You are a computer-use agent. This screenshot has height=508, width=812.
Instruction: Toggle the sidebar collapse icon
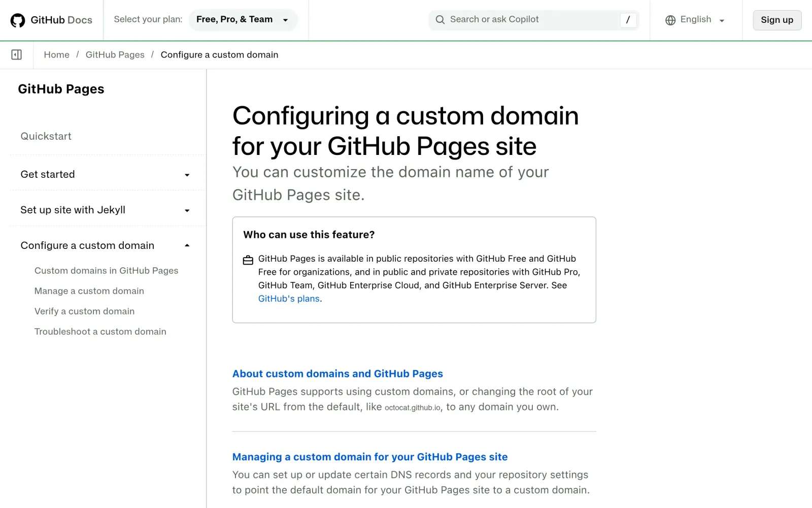16,54
